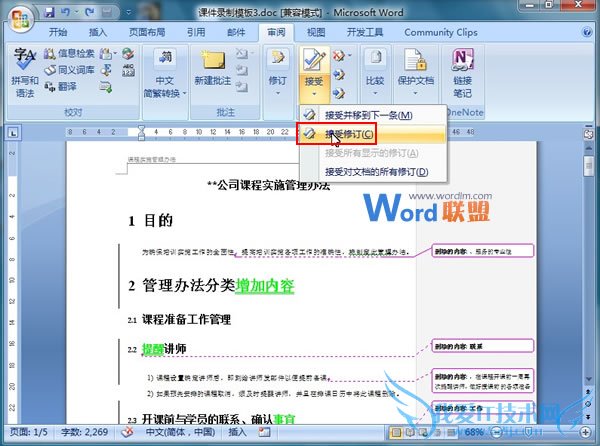Screen dimensions: 600x446
Task: Click the zoom slider handle
Action: 528,432
